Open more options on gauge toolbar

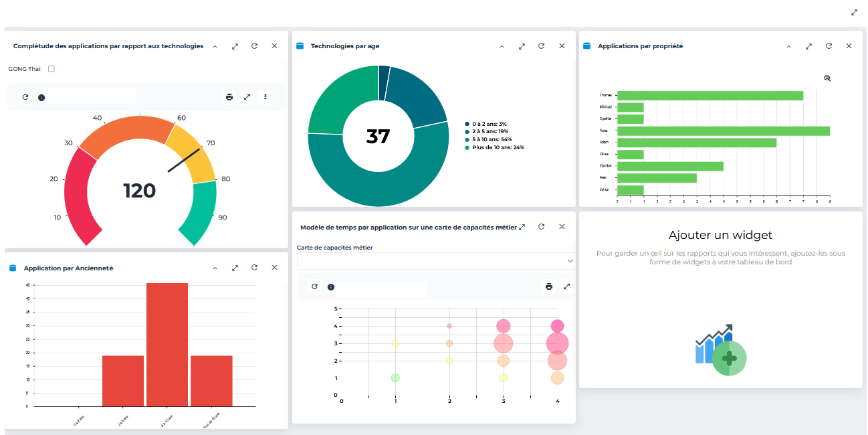click(265, 97)
